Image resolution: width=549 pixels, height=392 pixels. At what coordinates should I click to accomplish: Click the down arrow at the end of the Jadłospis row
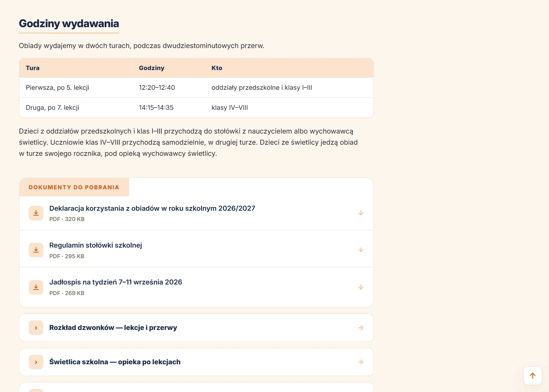361,287
